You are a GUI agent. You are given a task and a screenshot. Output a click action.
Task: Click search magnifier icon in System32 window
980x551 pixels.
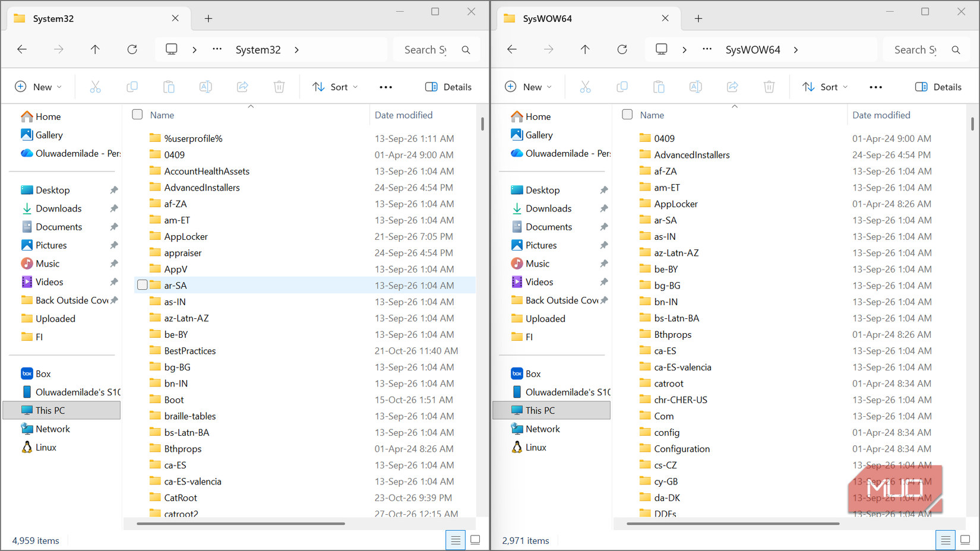tap(466, 50)
